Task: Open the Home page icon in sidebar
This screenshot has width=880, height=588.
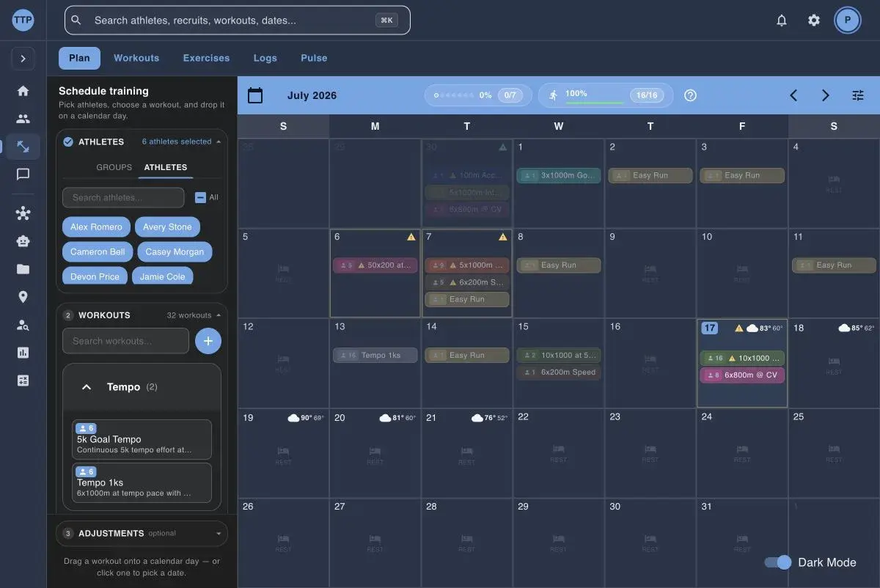Action: pyautogui.click(x=23, y=91)
